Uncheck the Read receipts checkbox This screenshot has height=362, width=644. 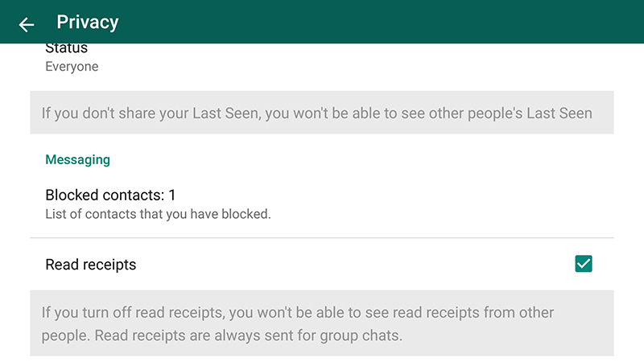pos(584,264)
